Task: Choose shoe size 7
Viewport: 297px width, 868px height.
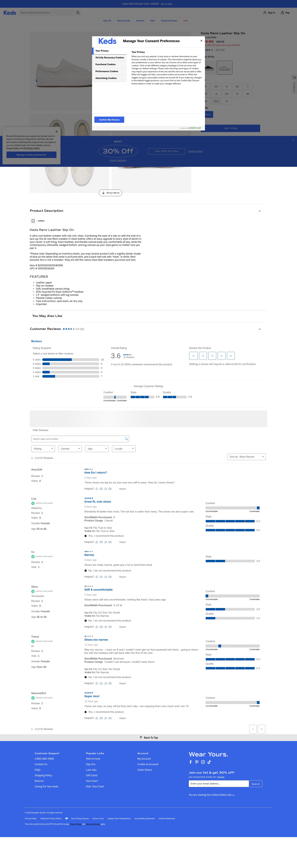Action: [248, 87]
